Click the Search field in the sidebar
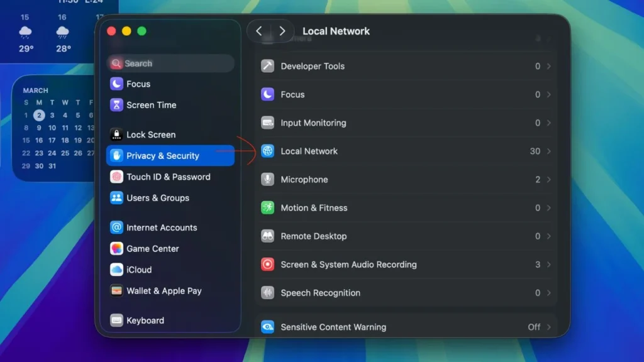644x362 pixels. pyautogui.click(x=170, y=63)
